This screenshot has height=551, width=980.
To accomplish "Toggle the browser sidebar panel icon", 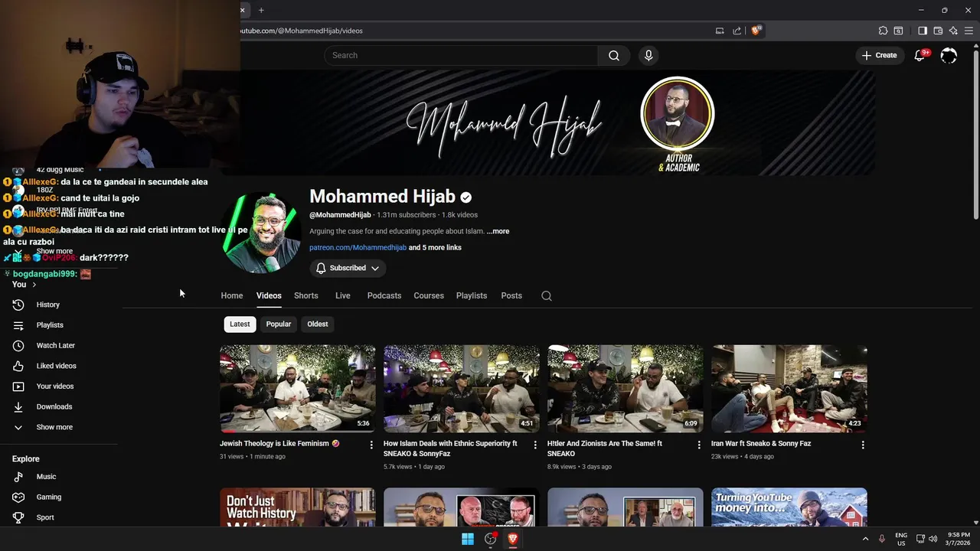I will (x=923, y=31).
